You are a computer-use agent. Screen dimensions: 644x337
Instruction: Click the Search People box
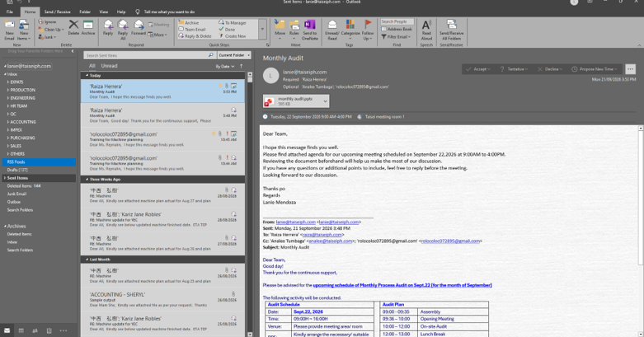(x=397, y=21)
